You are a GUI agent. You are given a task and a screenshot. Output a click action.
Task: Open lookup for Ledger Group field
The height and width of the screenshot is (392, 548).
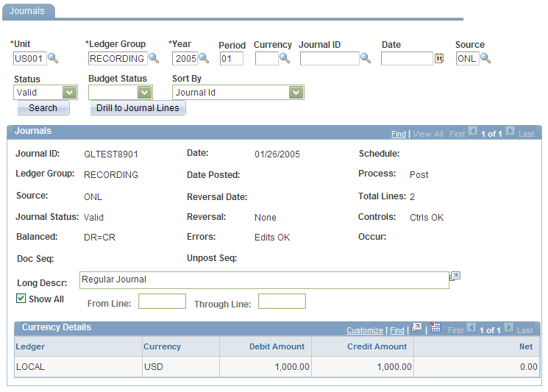click(x=154, y=58)
